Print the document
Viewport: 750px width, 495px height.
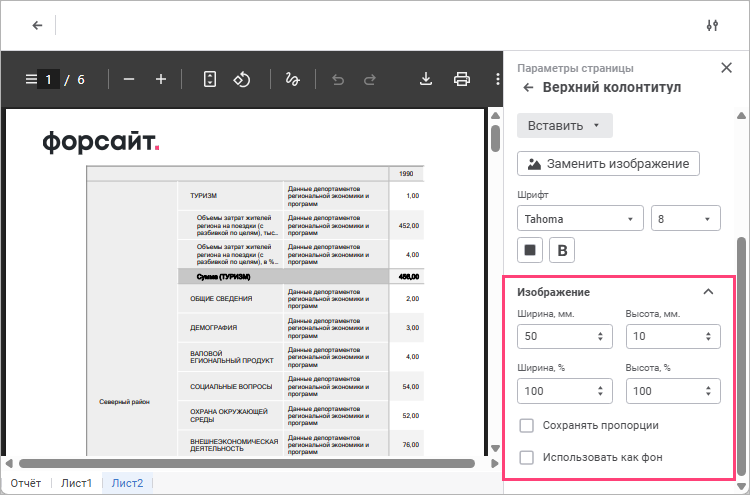[x=462, y=79]
